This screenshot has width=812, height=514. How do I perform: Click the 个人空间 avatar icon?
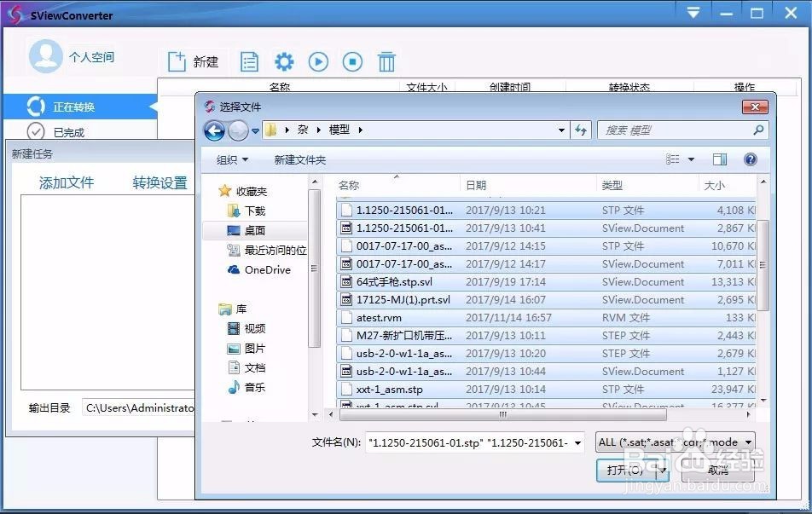(49, 56)
